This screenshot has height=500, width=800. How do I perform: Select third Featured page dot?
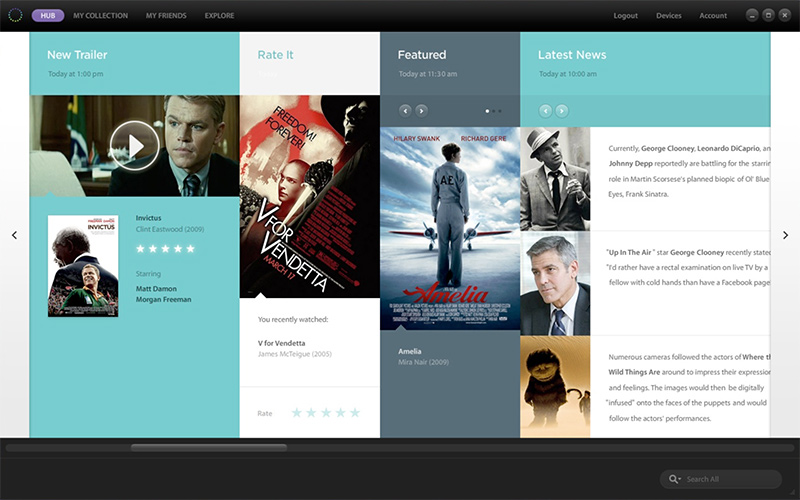pos(500,111)
